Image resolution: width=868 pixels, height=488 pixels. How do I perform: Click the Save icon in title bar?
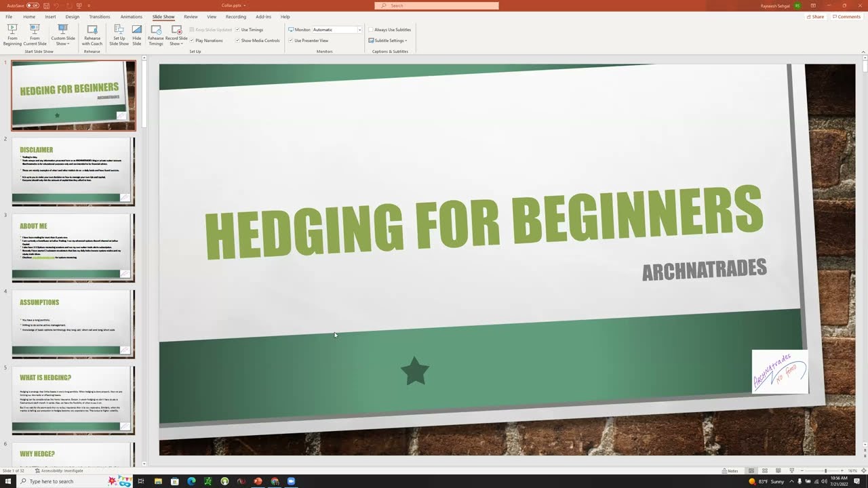[x=46, y=5]
